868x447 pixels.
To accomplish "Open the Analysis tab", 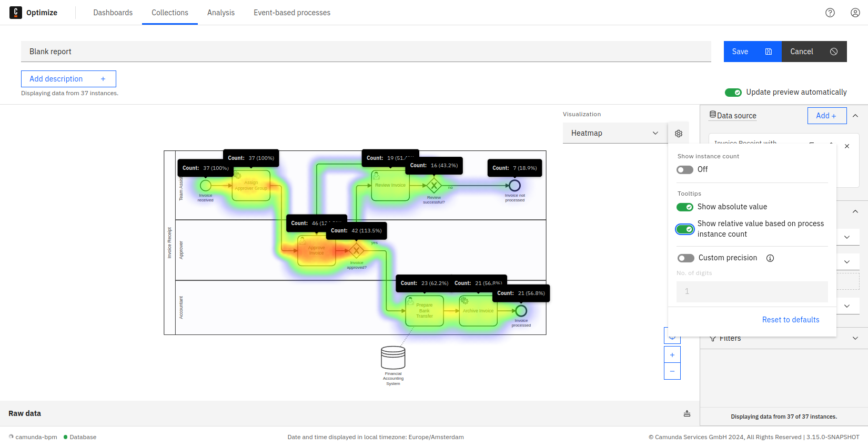I will pyautogui.click(x=221, y=13).
